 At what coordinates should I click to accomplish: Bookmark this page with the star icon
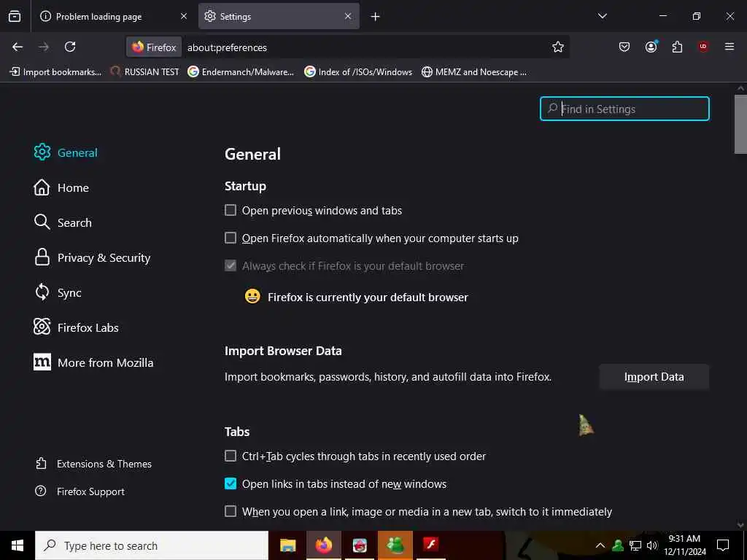(558, 47)
